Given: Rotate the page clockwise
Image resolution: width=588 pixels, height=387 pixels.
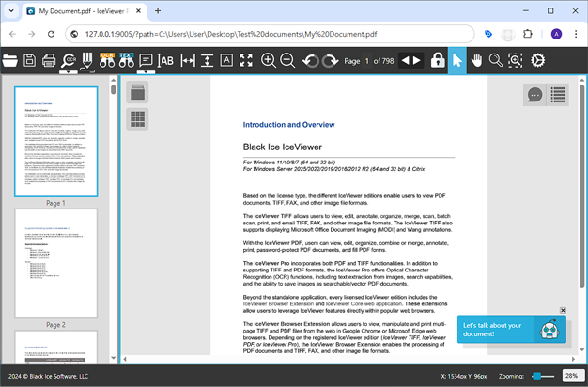Looking at the screenshot, I should pyautogui.click(x=330, y=61).
